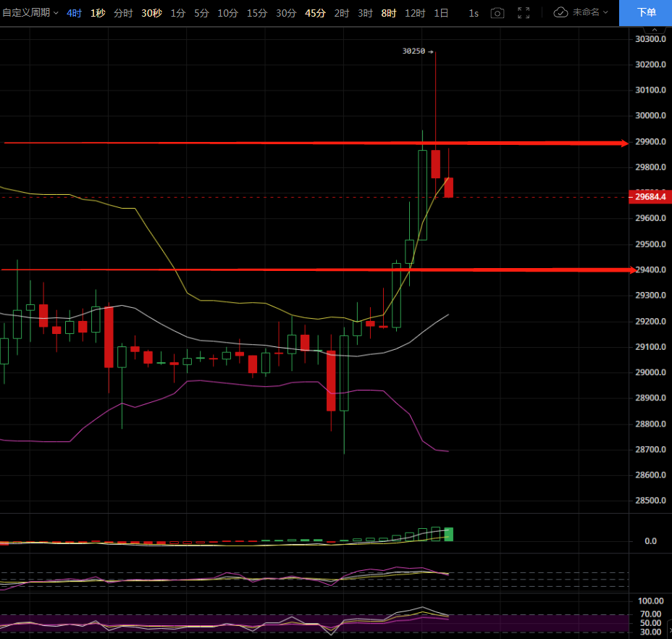Select the 45分 interval

pyautogui.click(x=315, y=13)
